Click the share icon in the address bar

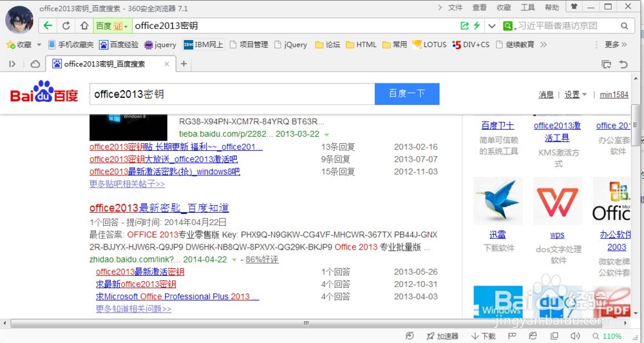pyautogui.click(x=464, y=26)
